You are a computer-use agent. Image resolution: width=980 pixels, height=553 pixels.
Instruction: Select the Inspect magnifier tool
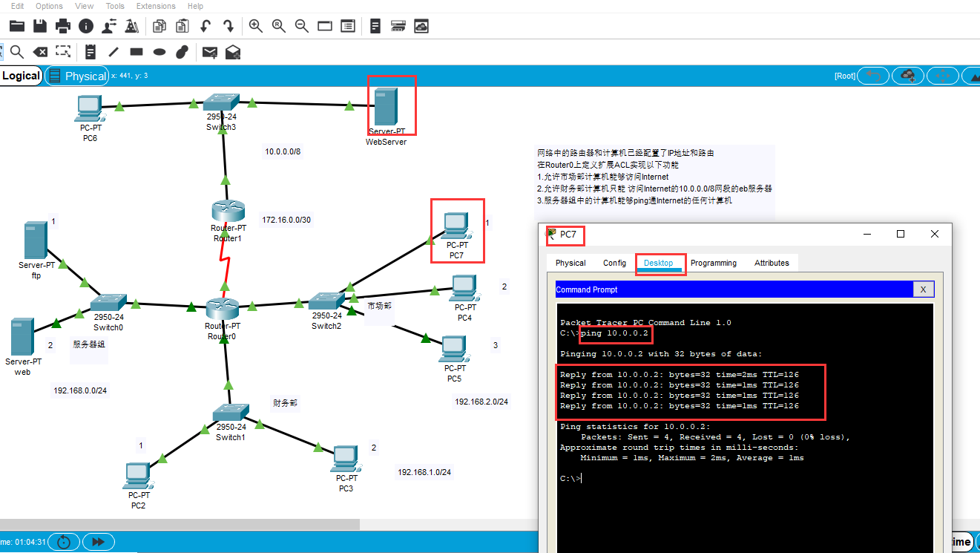16,52
